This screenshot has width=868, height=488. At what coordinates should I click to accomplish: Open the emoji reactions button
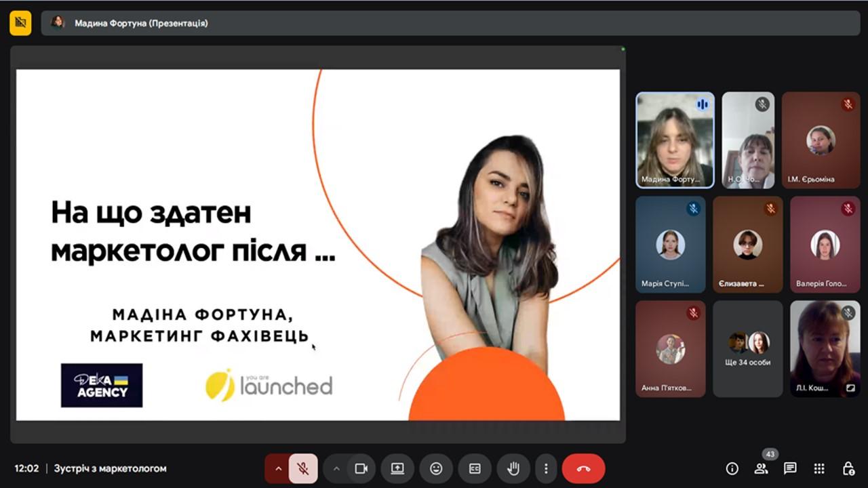(436, 468)
